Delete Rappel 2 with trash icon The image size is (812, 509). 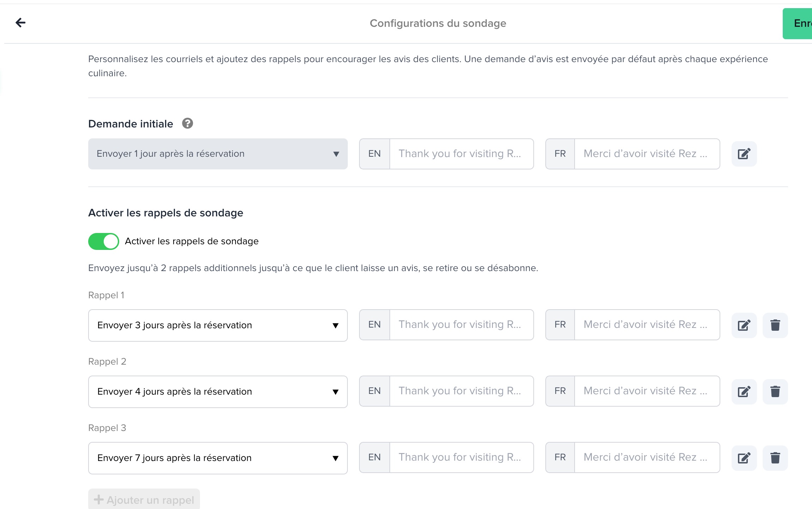coord(775,391)
